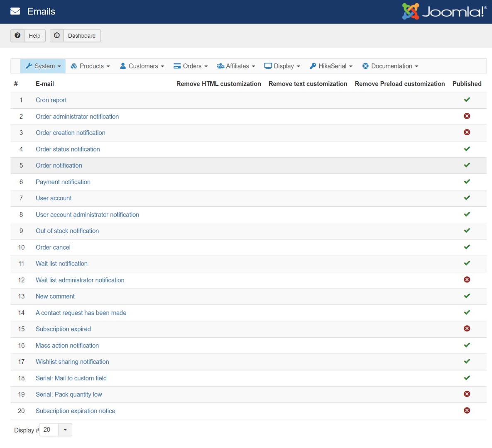Click the lifebuoy icon beside Documentation

[365, 66]
